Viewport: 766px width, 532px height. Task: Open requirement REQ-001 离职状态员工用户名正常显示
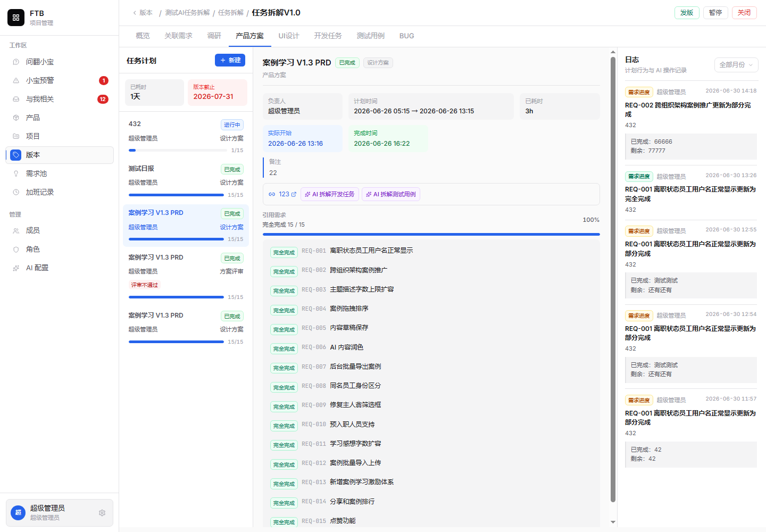coord(431,251)
